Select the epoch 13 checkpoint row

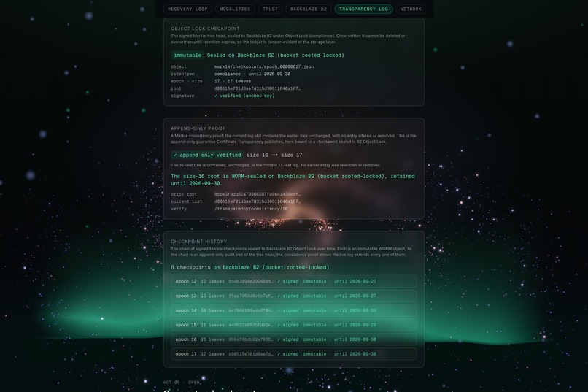coord(293,296)
